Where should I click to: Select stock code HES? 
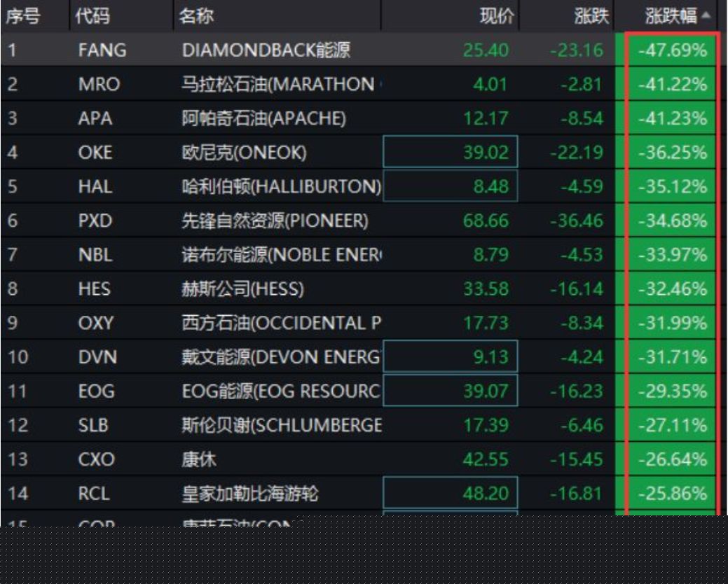pos(95,289)
